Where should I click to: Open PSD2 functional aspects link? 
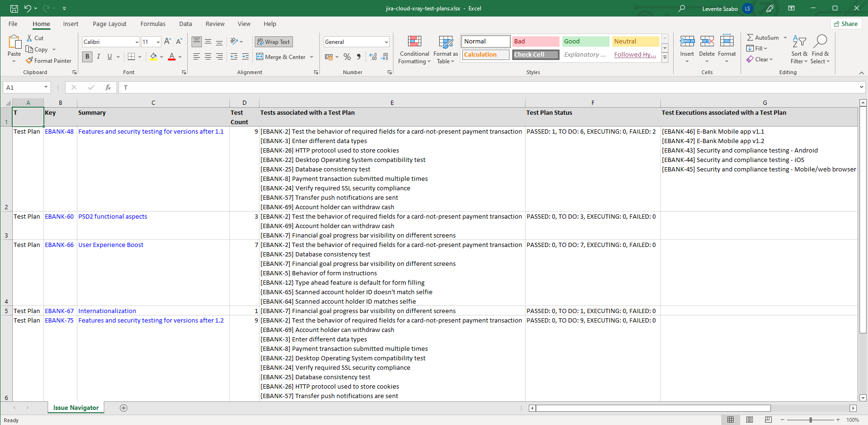(113, 217)
